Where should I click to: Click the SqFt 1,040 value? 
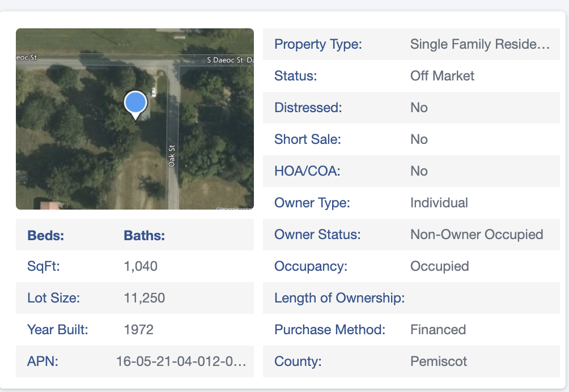[x=141, y=266]
